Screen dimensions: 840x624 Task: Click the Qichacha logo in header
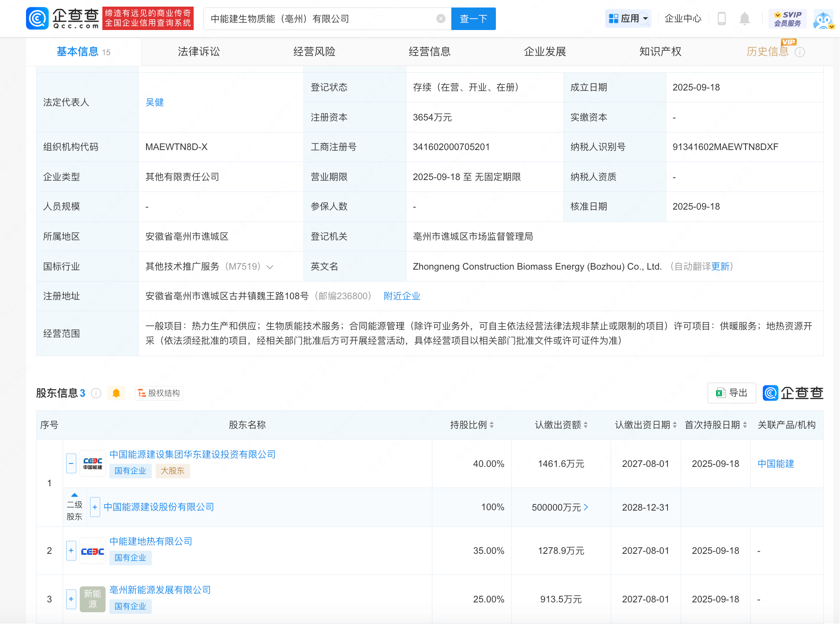click(63, 19)
